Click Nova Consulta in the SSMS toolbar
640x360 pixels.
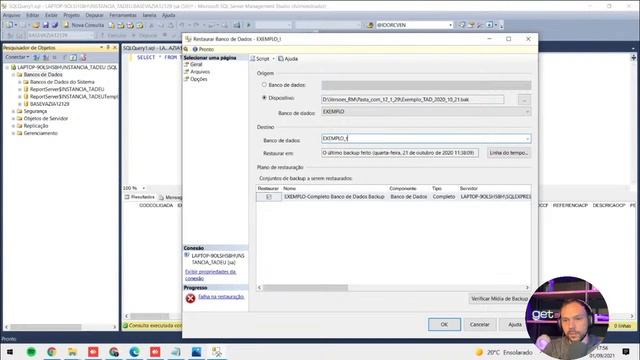tap(83, 25)
